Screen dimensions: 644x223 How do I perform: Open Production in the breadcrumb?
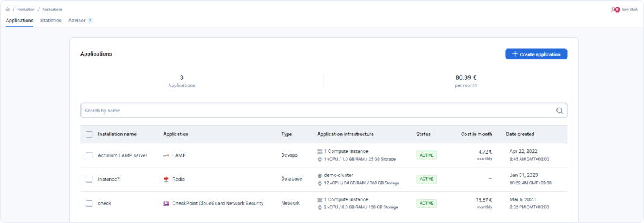coord(26,10)
